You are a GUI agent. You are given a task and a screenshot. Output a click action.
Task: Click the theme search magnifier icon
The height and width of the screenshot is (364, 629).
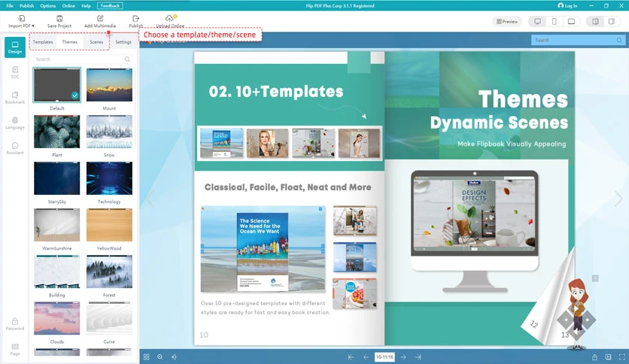tap(127, 59)
